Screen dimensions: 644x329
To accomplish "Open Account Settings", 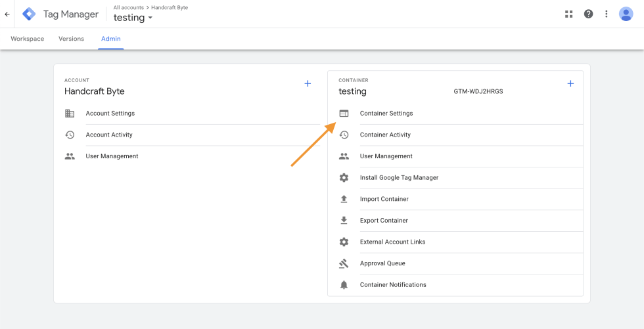I will point(110,114).
